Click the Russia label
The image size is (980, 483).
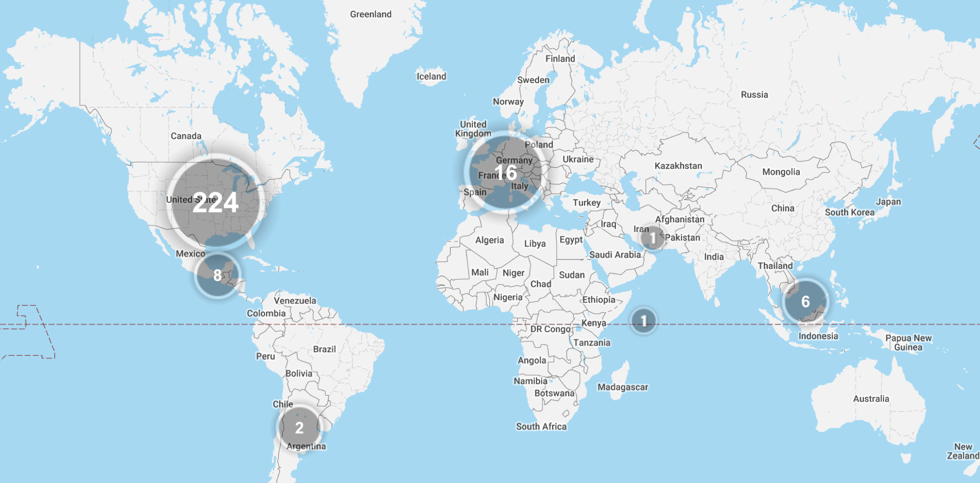[x=754, y=95]
